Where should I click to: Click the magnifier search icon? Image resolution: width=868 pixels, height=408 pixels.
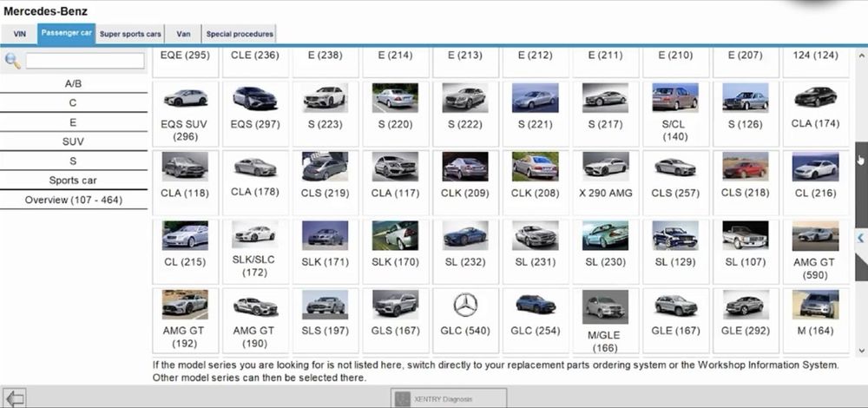(x=12, y=61)
